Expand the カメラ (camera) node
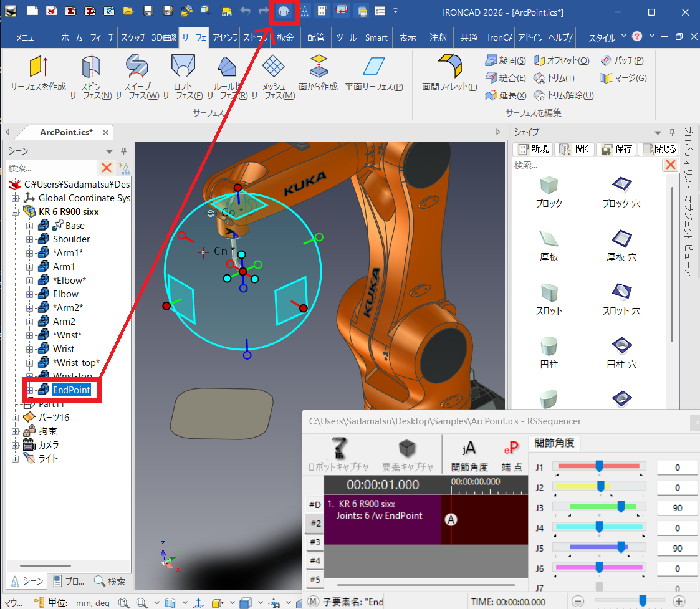This screenshot has height=609, width=700. pos(15,444)
